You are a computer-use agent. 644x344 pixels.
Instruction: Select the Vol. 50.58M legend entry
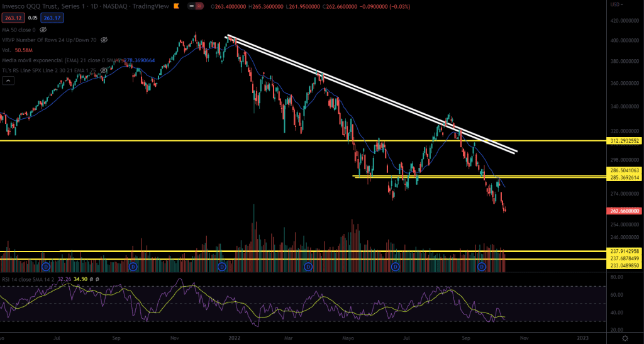[x=17, y=50]
